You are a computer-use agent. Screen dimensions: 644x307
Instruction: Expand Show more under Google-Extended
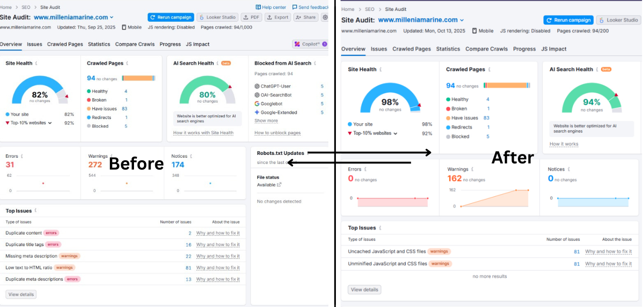pos(266,121)
